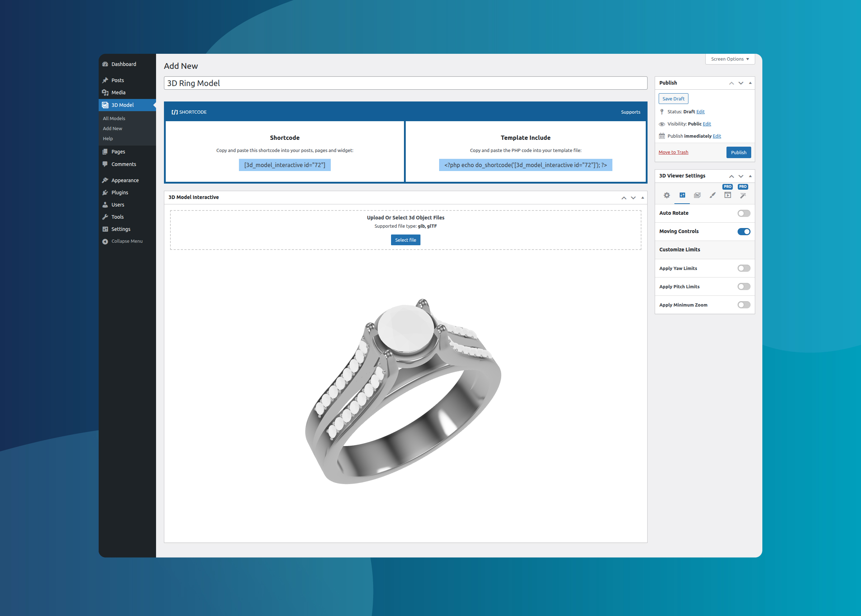Enable Apply Minimum Zoom
Viewport: 861px width, 616px height.
tap(743, 304)
